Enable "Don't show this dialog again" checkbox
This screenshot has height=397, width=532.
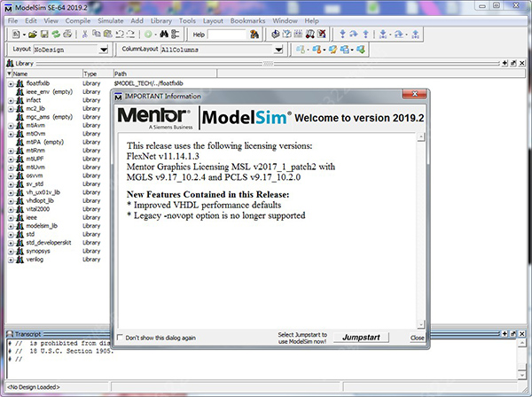point(120,338)
